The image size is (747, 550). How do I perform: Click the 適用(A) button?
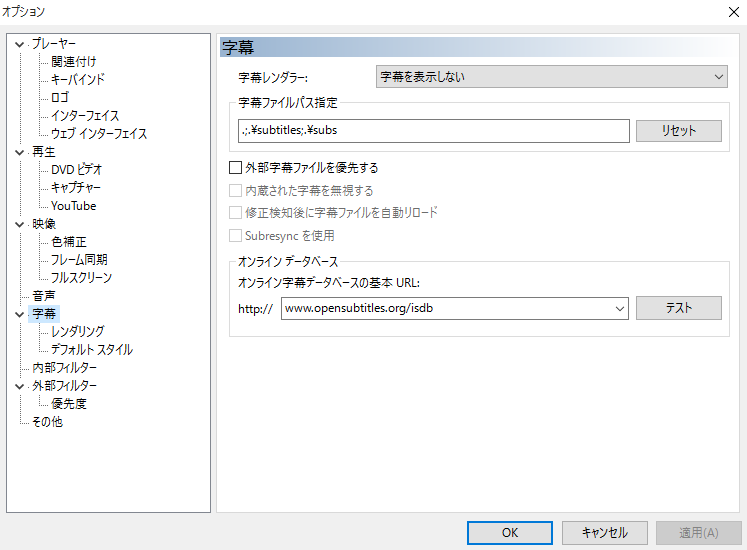(698, 533)
